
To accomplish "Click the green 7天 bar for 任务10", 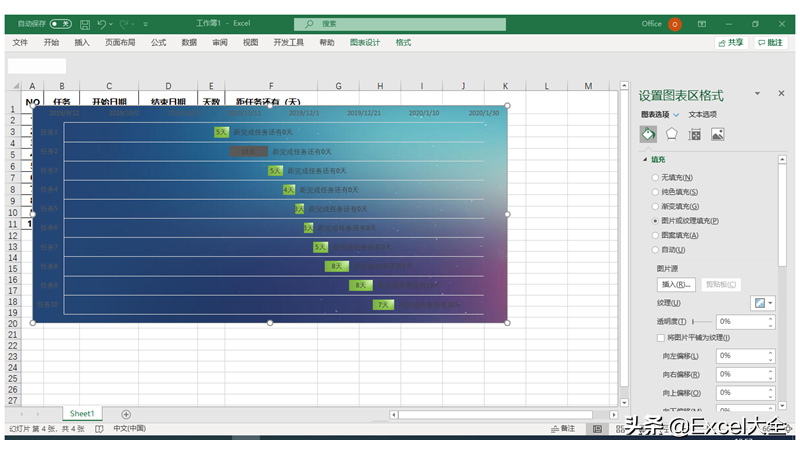I will coord(383,305).
